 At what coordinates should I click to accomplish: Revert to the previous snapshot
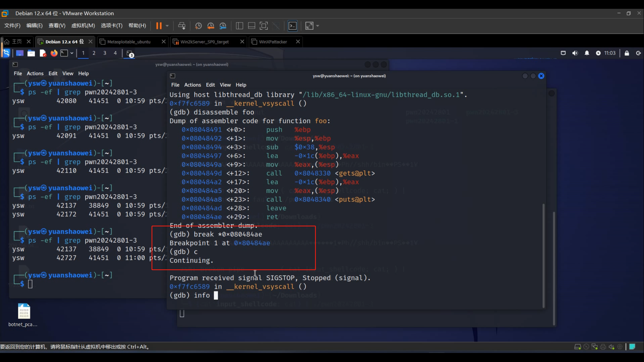[211, 26]
